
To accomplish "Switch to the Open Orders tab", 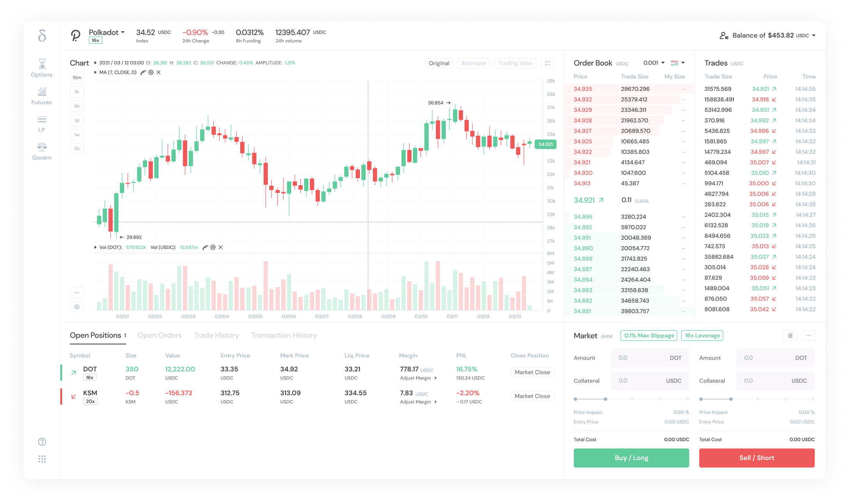I will point(160,335).
